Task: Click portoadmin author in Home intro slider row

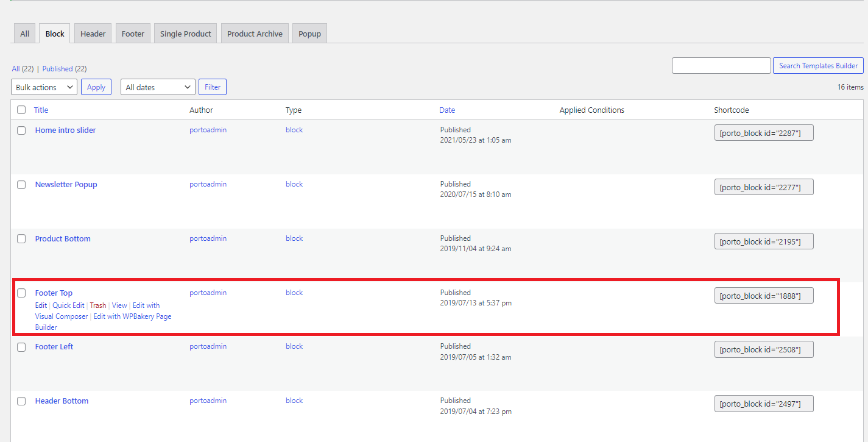Action: click(x=208, y=130)
